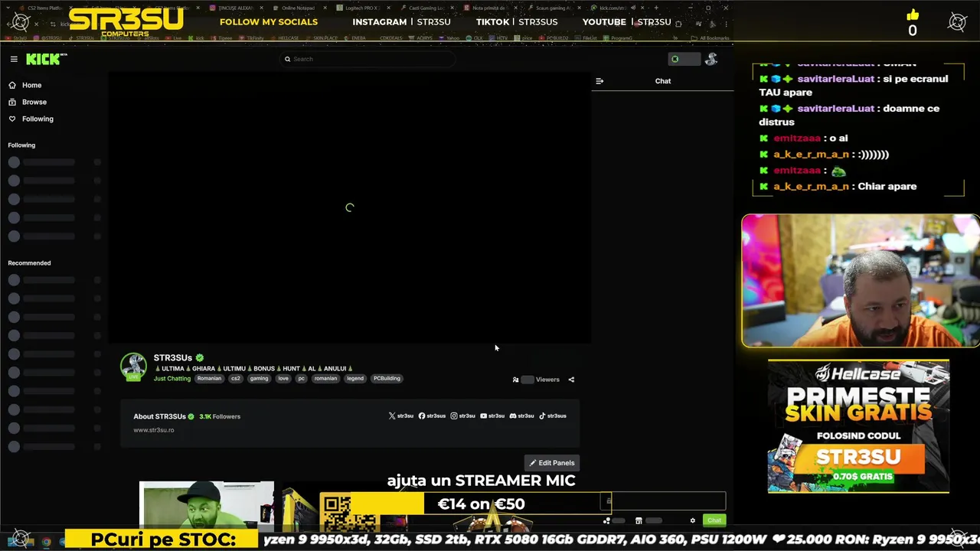The width and height of the screenshot is (980, 551).
Task: Select the cs2 tag
Action: 236,378
